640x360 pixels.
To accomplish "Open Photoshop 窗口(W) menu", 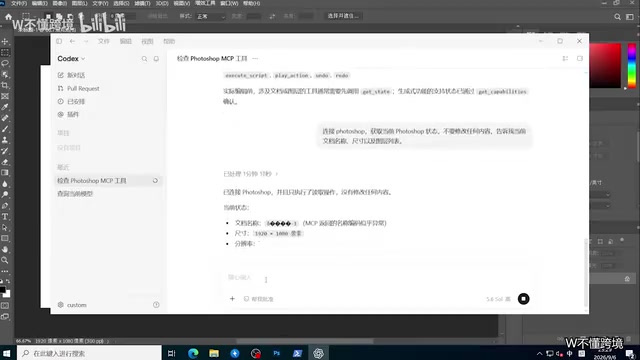I will tap(229, 3).
